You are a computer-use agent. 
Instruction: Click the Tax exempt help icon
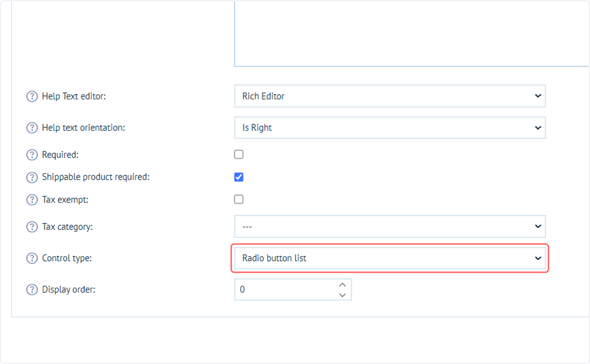click(x=32, y=200)
